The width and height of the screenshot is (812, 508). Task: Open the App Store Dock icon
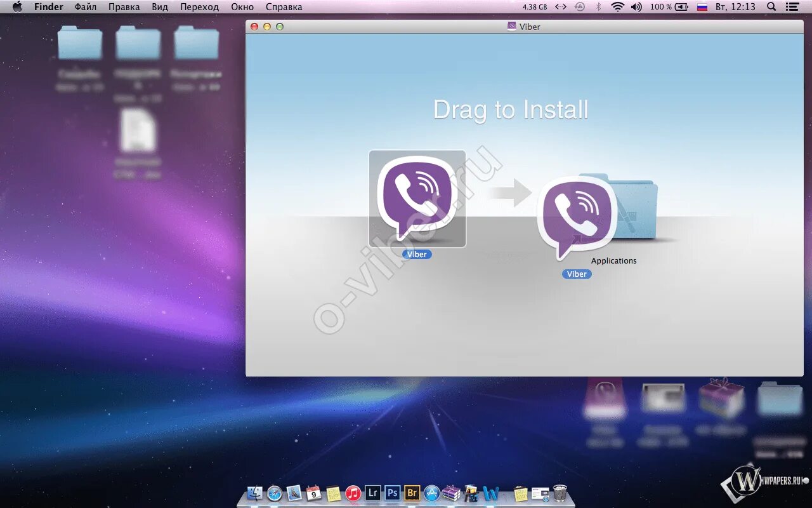tap(431, 493)
